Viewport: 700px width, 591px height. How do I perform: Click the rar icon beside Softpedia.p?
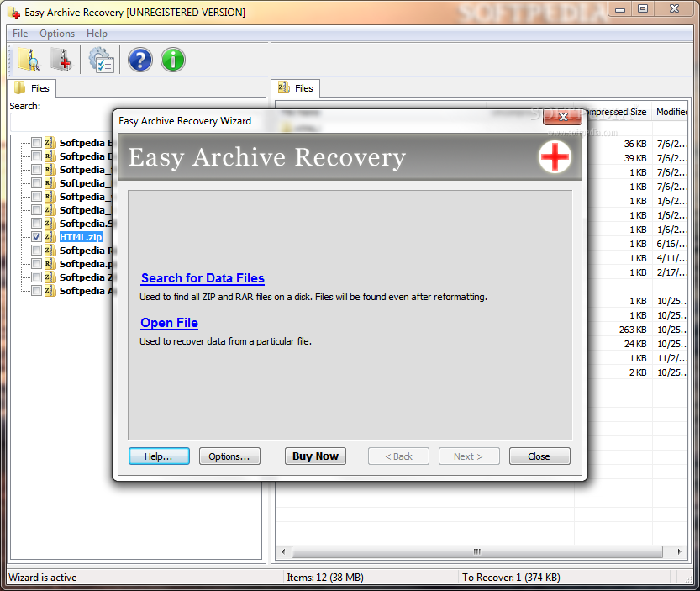50,264
